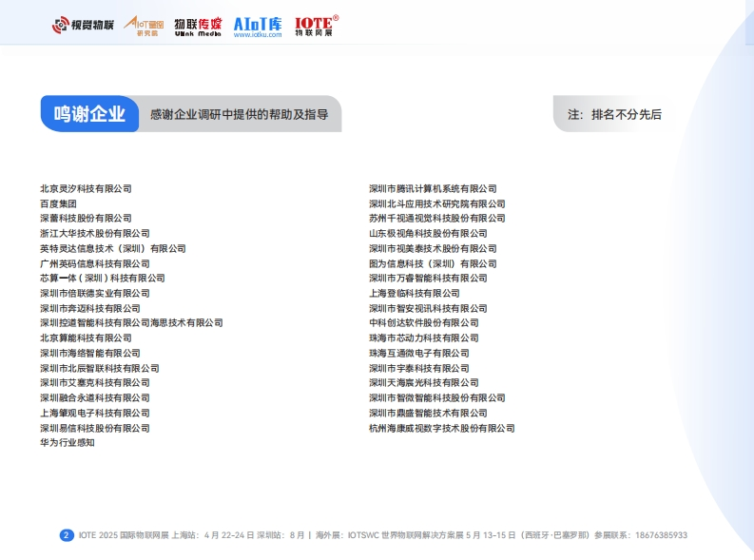Select 图为信息科技（深圳）有限公司
This screenshot has width=754, height=560.
tap(433, 264)
